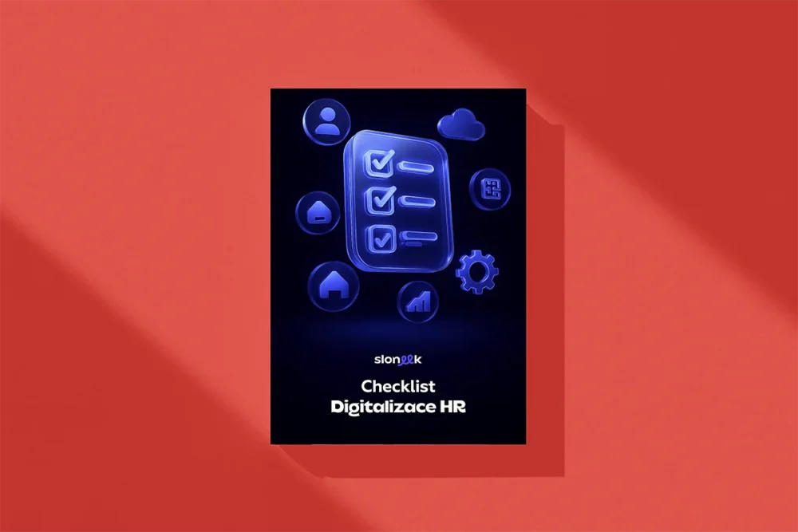Click the red background outside the cover
The image size is (798, 532).
[x=120, y=263]
